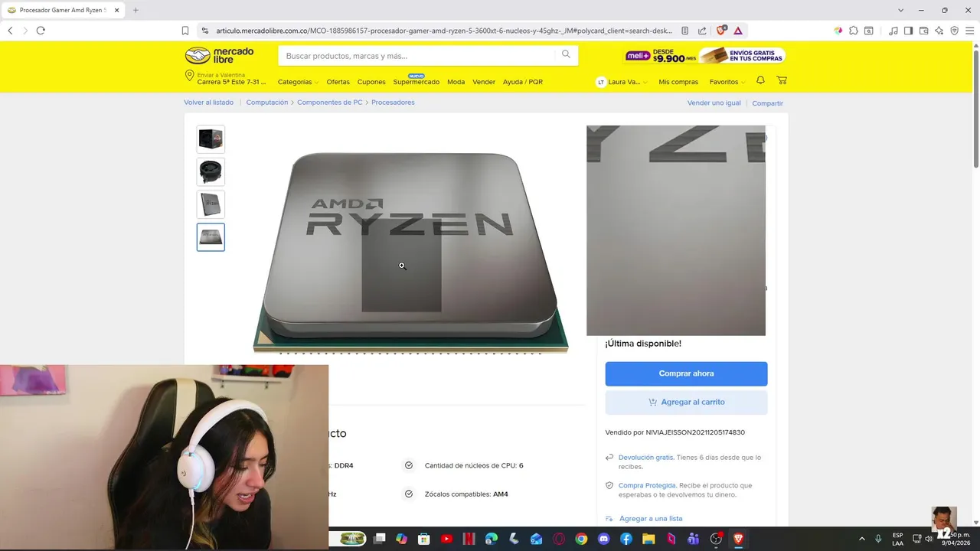
Task: Click the Mercado Libre logo
Action: click(x=219, y=55)
